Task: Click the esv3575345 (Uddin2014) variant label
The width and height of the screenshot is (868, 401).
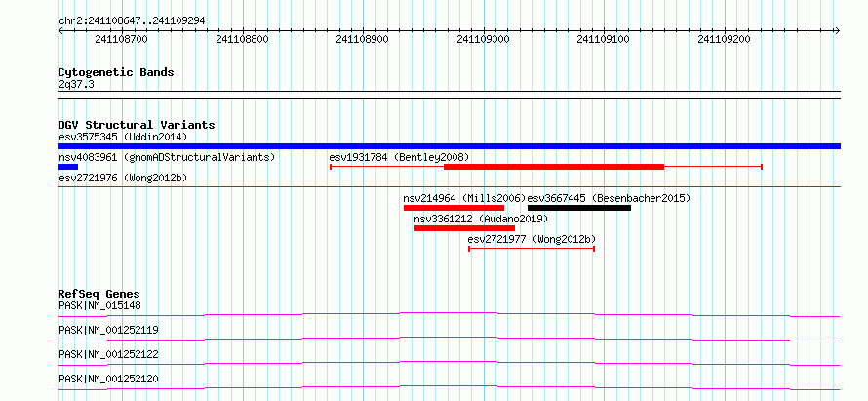Action: (123, 137)
